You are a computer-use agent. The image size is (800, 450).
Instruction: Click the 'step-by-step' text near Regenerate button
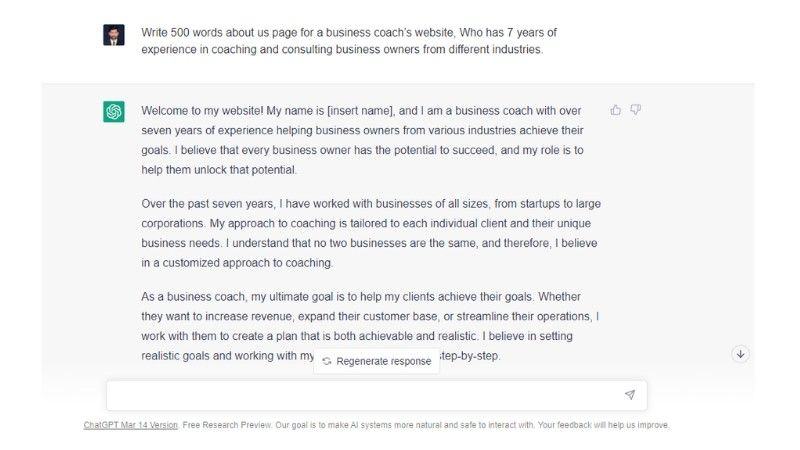click(x=469, y=356)
